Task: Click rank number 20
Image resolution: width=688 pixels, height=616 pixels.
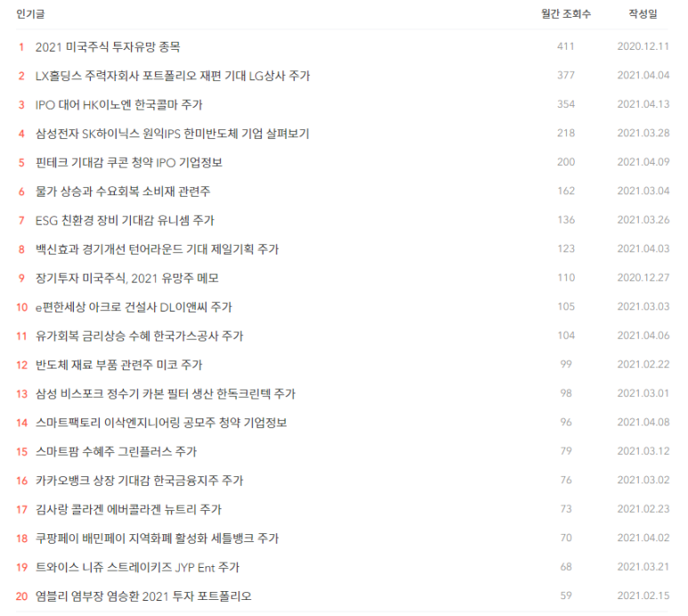Action: [22, 597]
